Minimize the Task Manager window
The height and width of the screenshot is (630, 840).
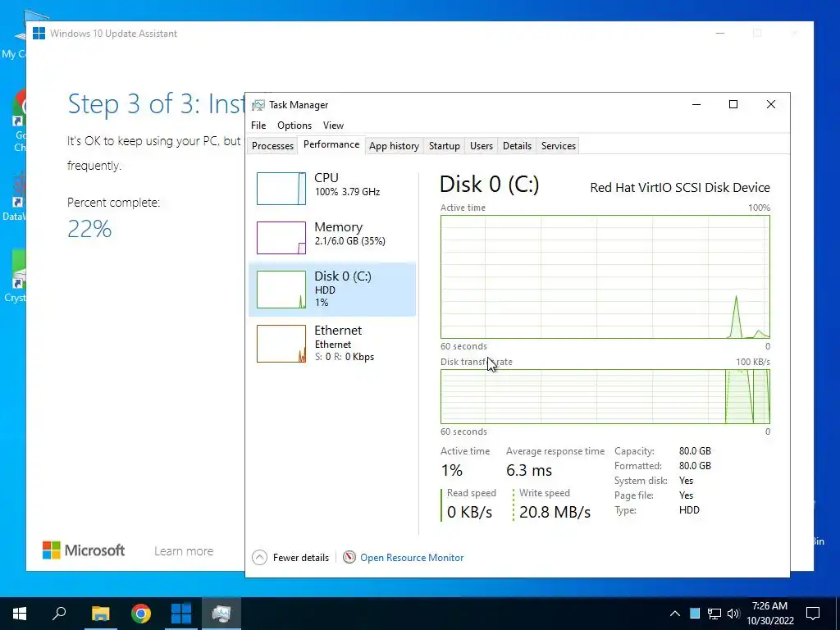coord(696,104)
